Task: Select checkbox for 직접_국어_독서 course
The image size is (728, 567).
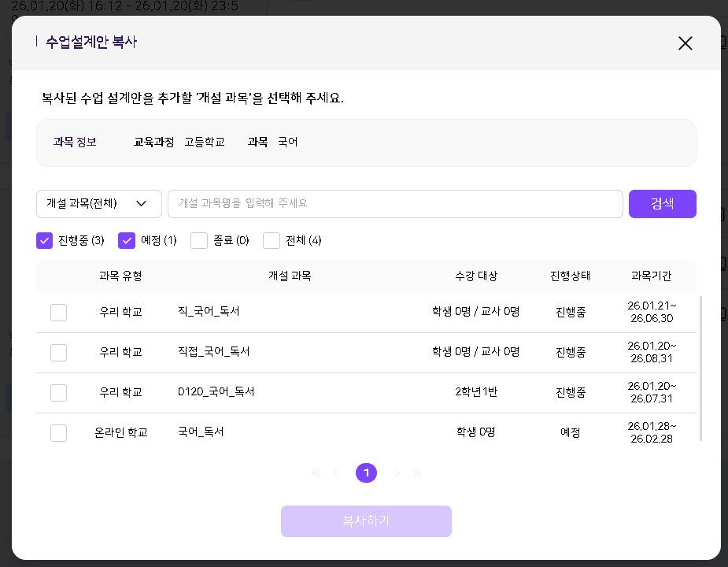Action: click(x=59, y=353)
